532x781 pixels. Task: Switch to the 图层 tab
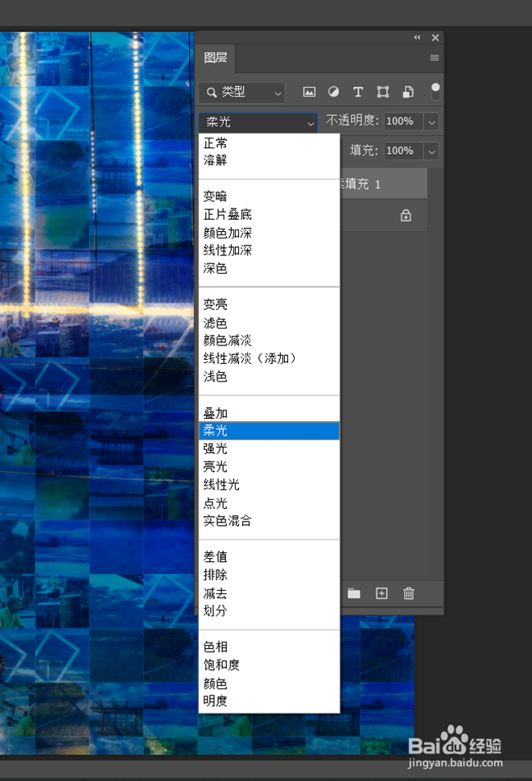point(216,58)
